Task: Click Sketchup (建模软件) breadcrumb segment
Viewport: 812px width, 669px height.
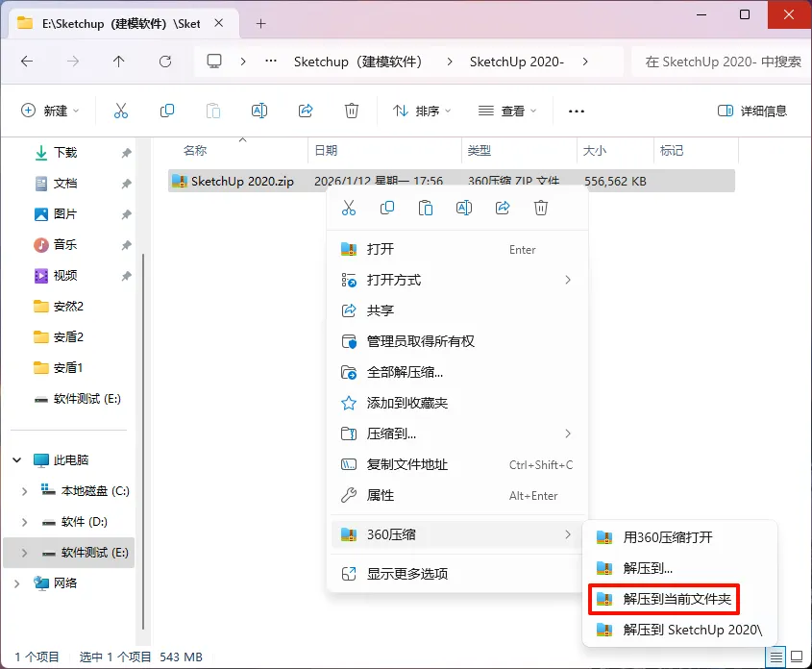Action: tap(357, 62)
